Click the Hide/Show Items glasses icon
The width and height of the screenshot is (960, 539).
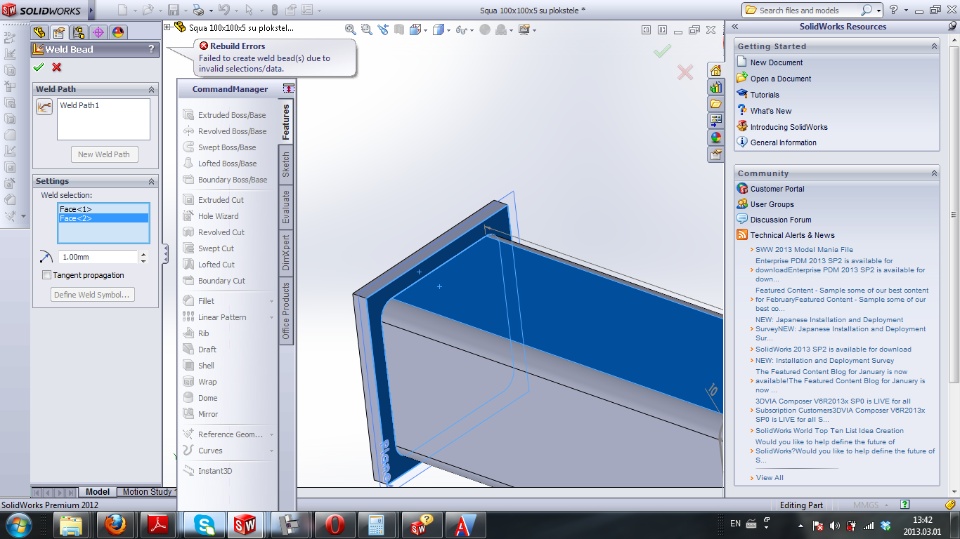point(461,29)
